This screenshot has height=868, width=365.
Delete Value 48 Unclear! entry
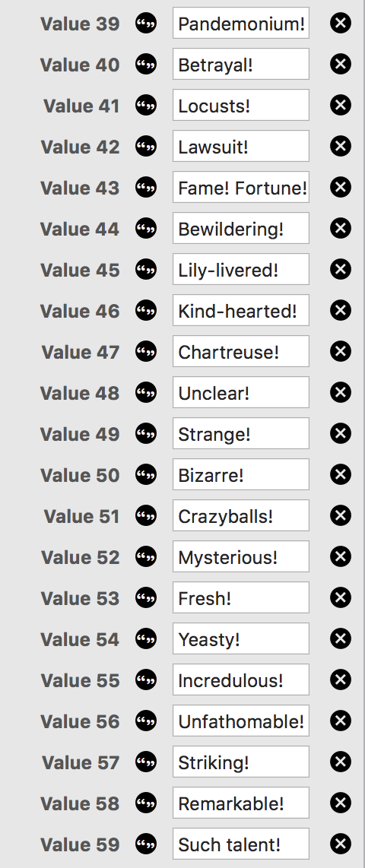tap(341, 392)
